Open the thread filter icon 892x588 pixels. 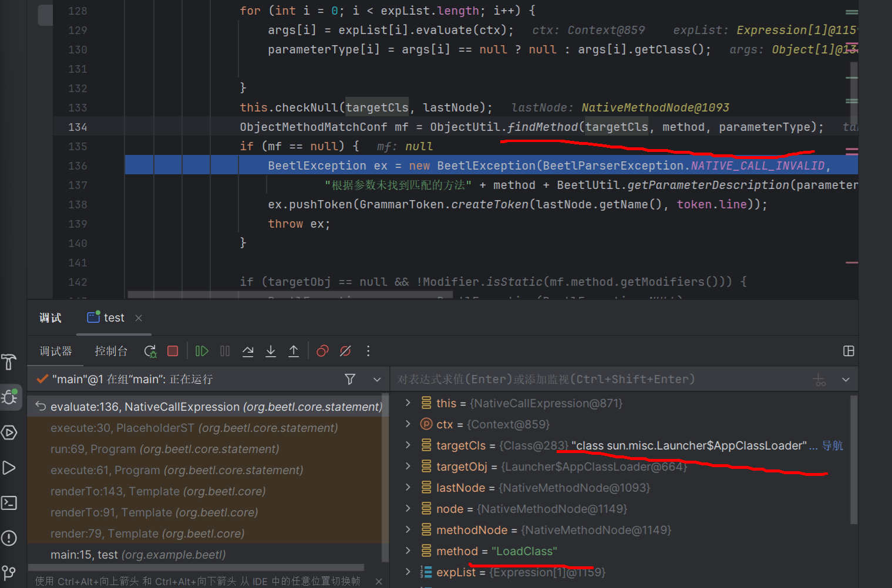coord(350,379)
